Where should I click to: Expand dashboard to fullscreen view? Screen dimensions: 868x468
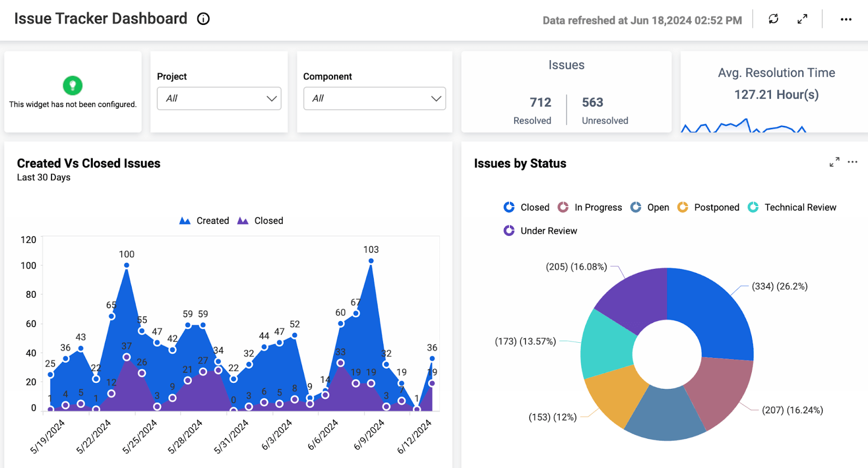pyautogui.click(x=802, y=19)
